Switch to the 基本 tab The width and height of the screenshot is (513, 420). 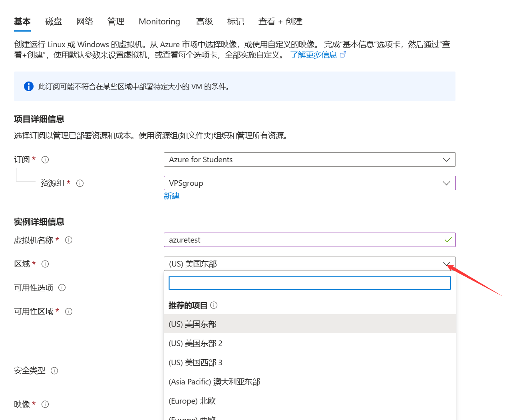(x=22, y=22)
